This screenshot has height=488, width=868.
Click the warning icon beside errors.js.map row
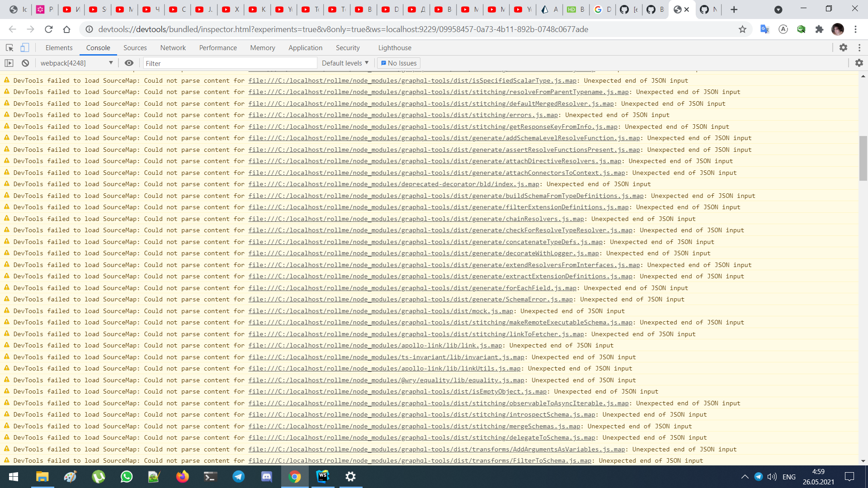coord(7,115)
